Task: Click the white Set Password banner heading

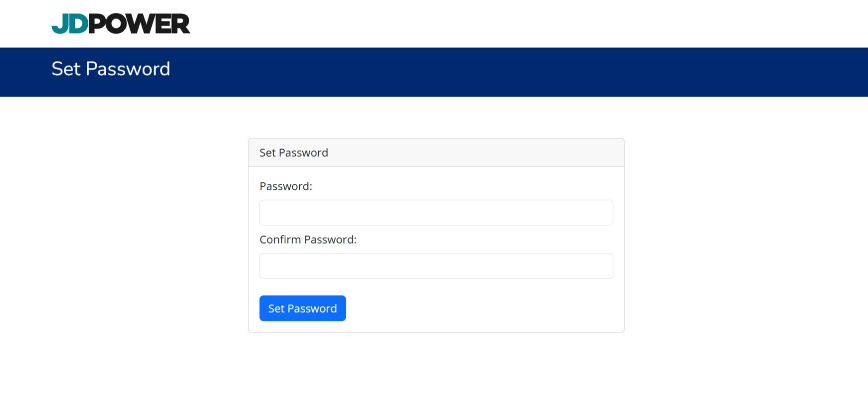Action: pos(110,69)
